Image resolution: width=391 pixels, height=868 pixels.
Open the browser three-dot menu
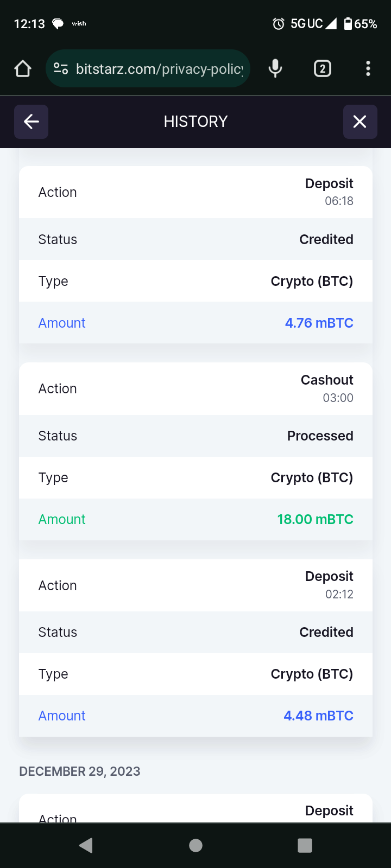coord(368,69)
